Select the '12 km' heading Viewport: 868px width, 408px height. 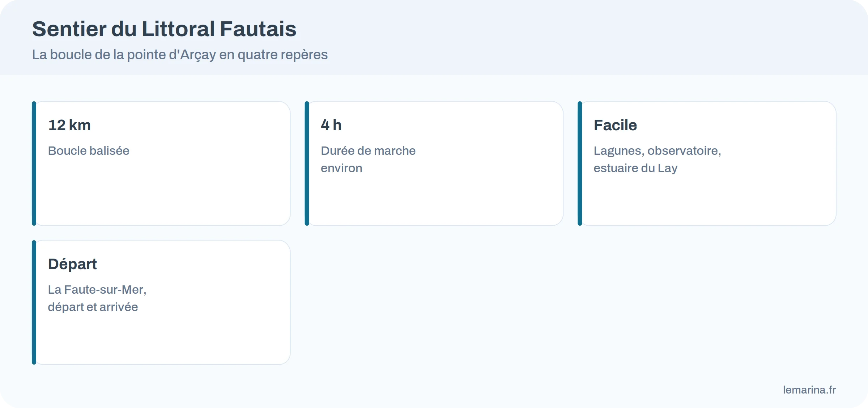(x=69, y=125)
